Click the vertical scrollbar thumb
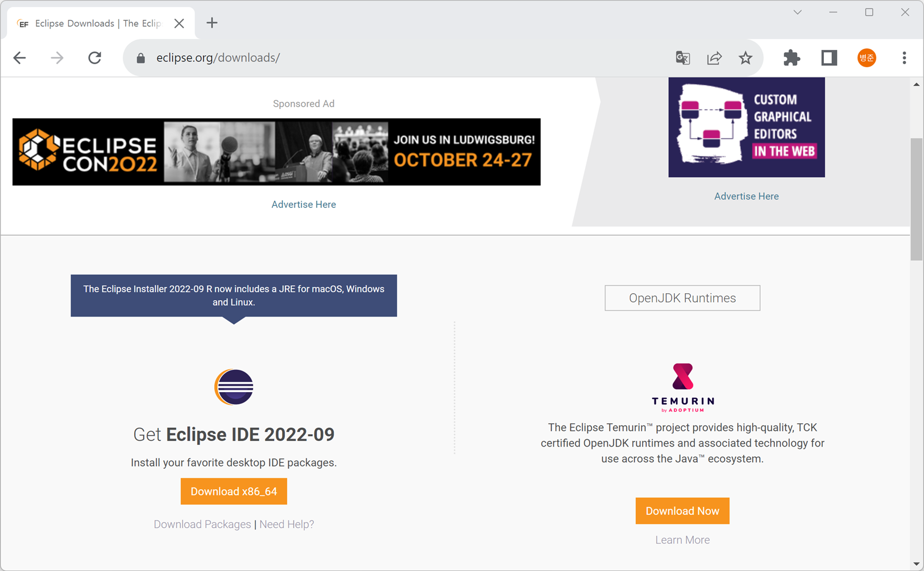The image size is (924, 571). [x=917, y=199]
